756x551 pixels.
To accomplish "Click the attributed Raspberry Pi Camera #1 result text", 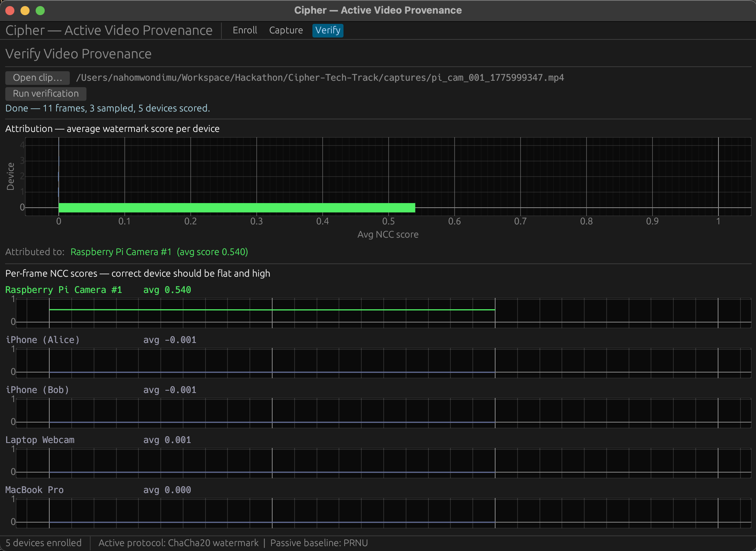I will point(159,252).
